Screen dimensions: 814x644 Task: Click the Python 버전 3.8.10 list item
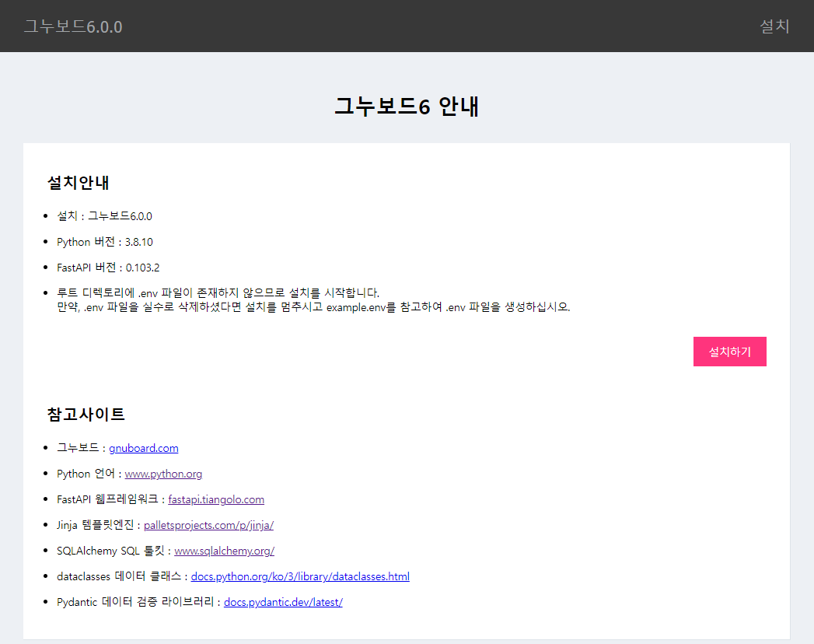tap(105, 242)
